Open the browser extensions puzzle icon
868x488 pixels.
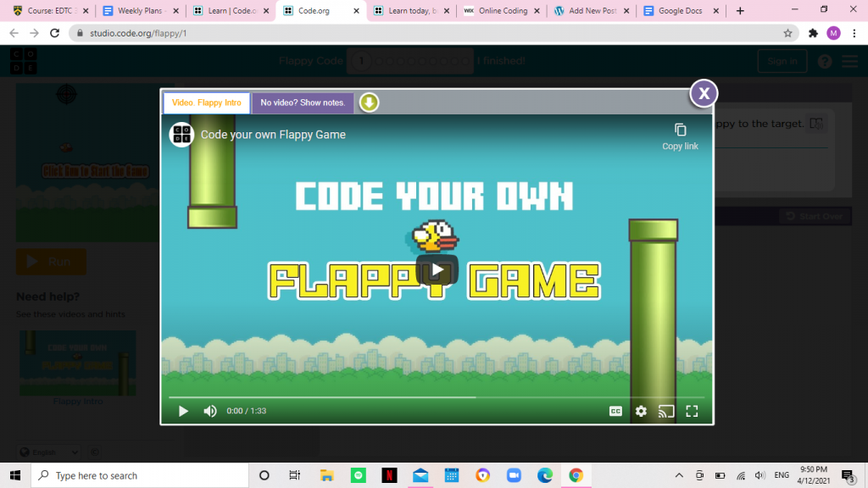point(813,33)
